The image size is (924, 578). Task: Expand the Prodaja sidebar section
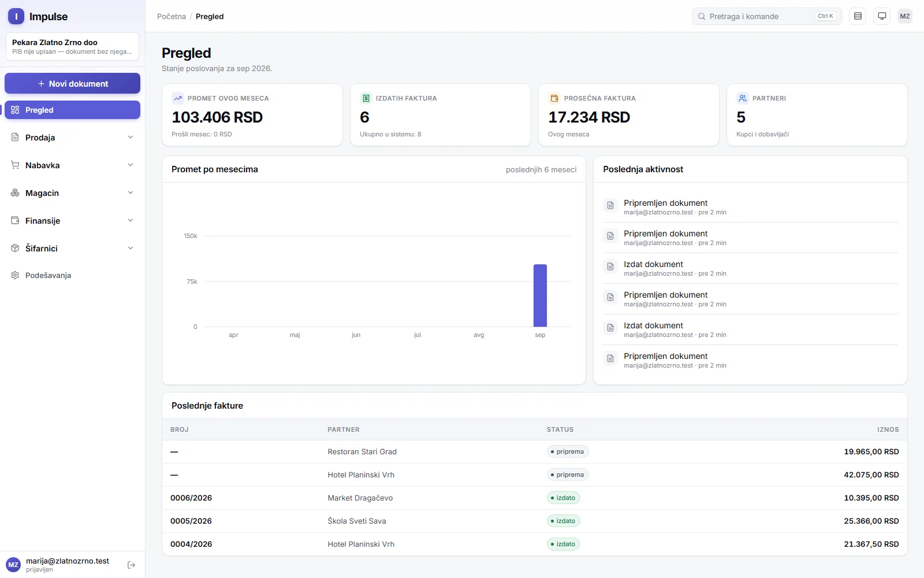tap(73, 138)
